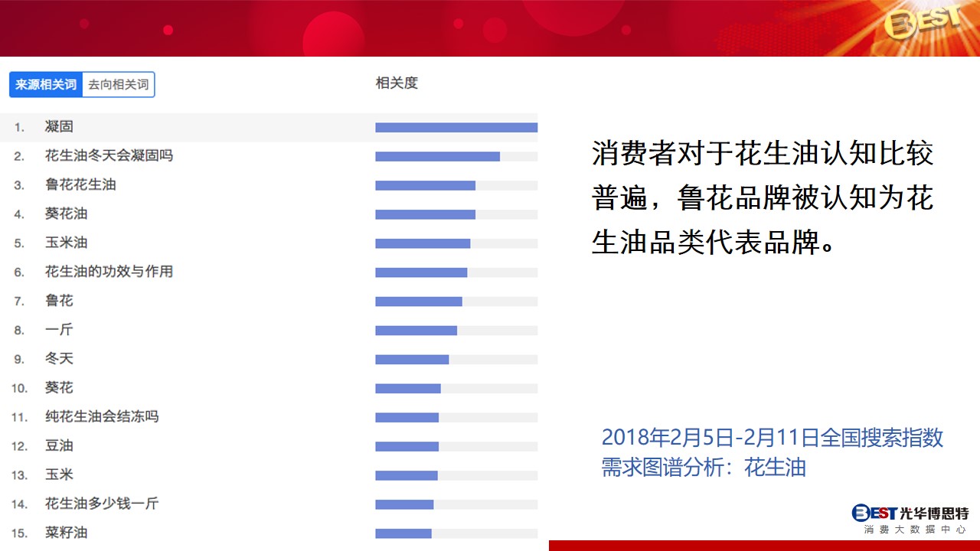Click the keyword 花生油多少钱一斤
This screenshot has width=980, height=551.
click(102, 504)
